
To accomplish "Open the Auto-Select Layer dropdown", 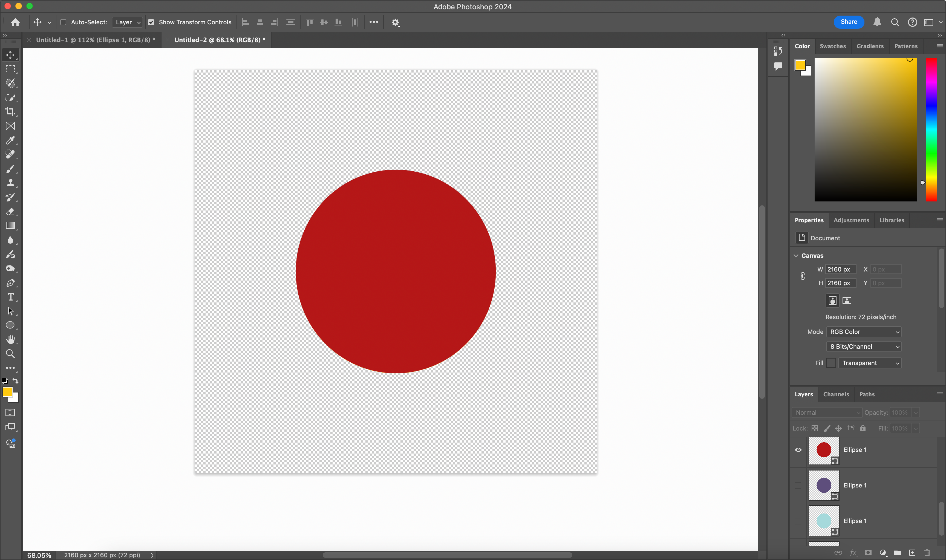I will (x=127, y=22).
